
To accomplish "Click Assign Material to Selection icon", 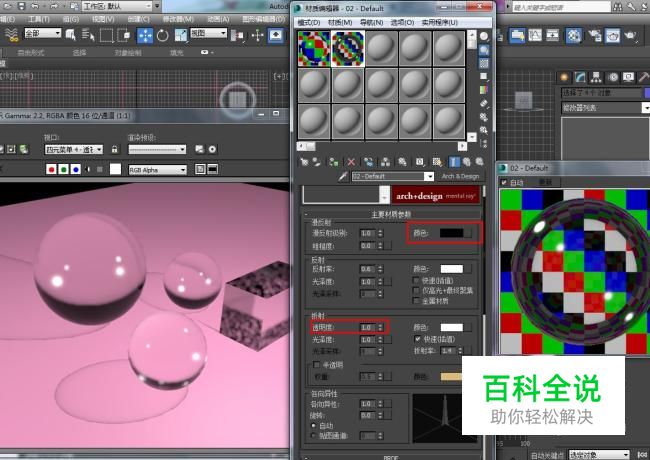I will (333, 162).
